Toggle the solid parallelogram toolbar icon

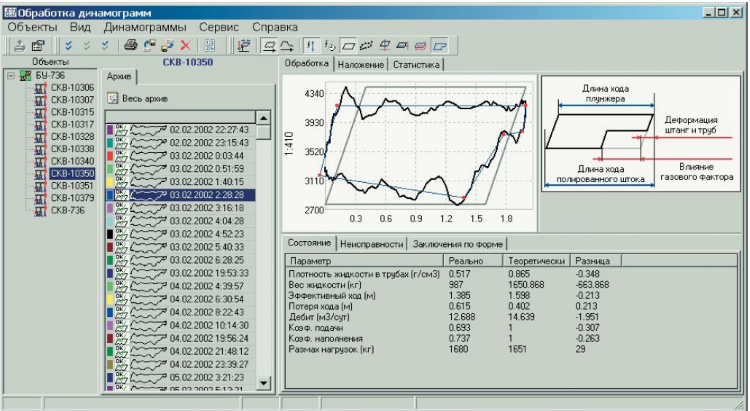coord(349,46)
